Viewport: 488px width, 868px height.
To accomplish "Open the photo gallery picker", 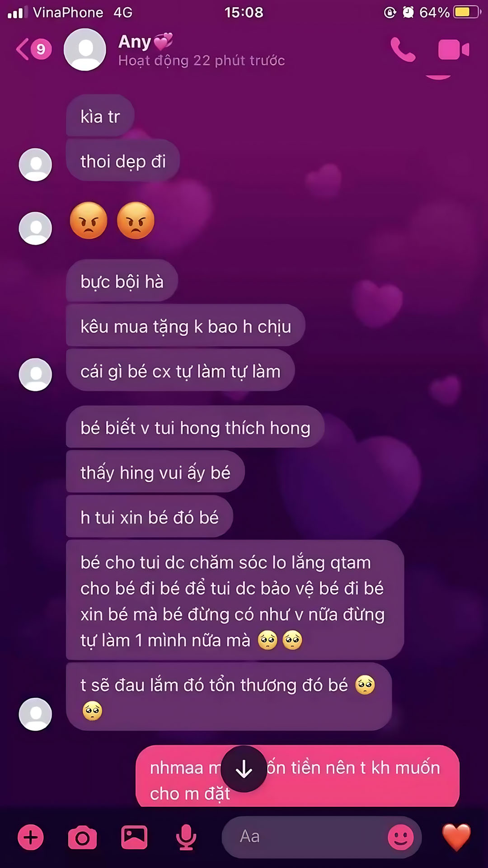I will [134, 837].
